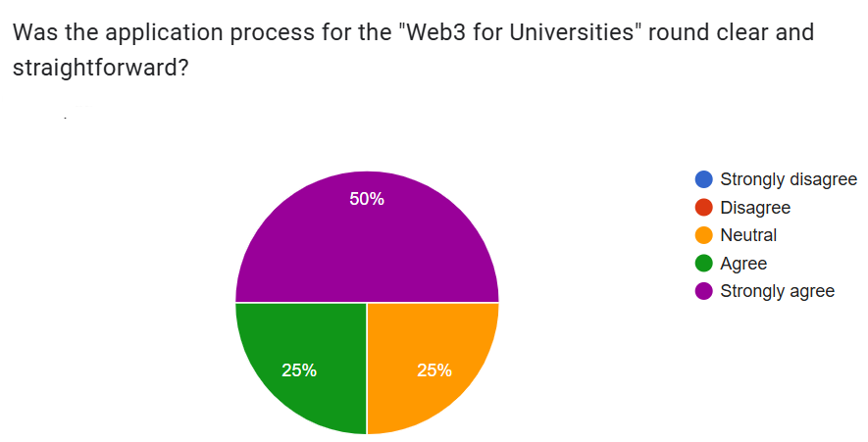Click the 50% label in the chart
Viewport: 868px width, 442px height.
367,199
